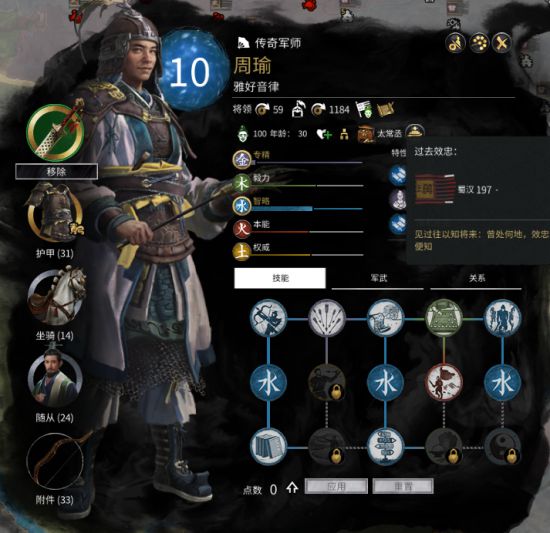Select the archer skill node
The image size is (550, 533).
[269, 318]
